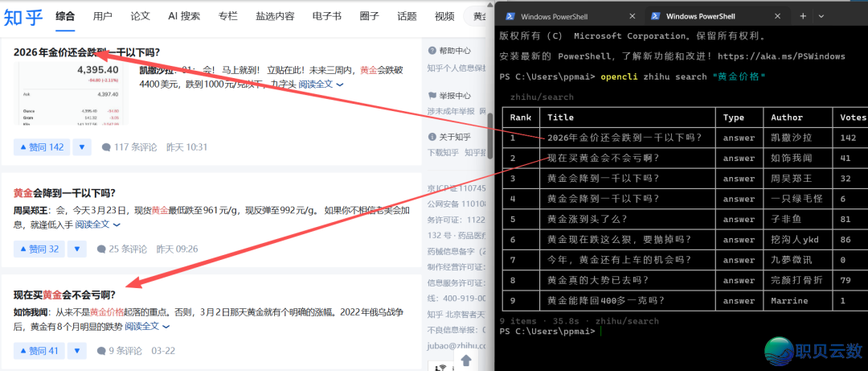
Task: Click table row 今年，黄金还有上车的机会吗？
Action: click(x=685, y=259)
